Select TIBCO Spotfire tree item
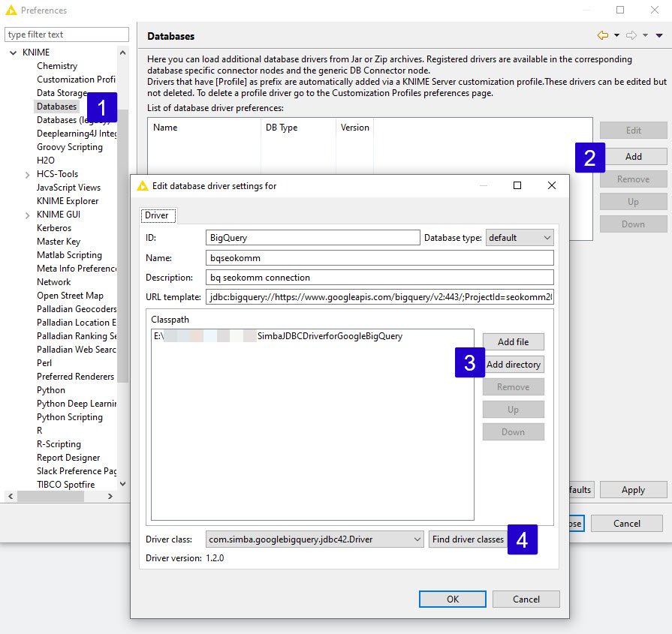672x634 pixels. coord(65,485)
